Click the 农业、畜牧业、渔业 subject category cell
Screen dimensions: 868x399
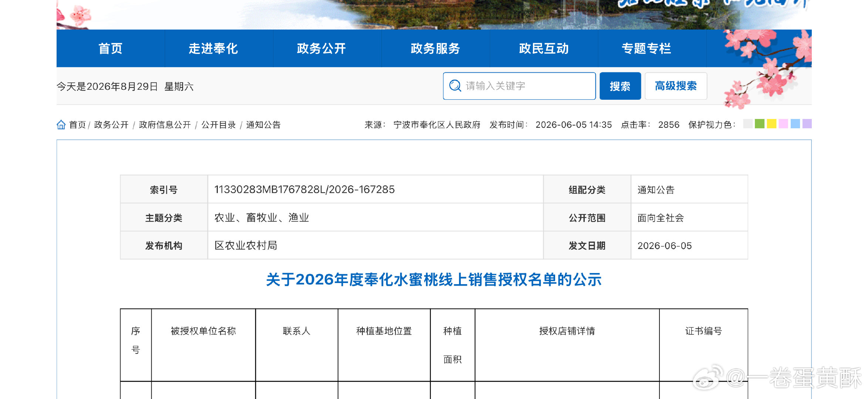tap(375, 218)
